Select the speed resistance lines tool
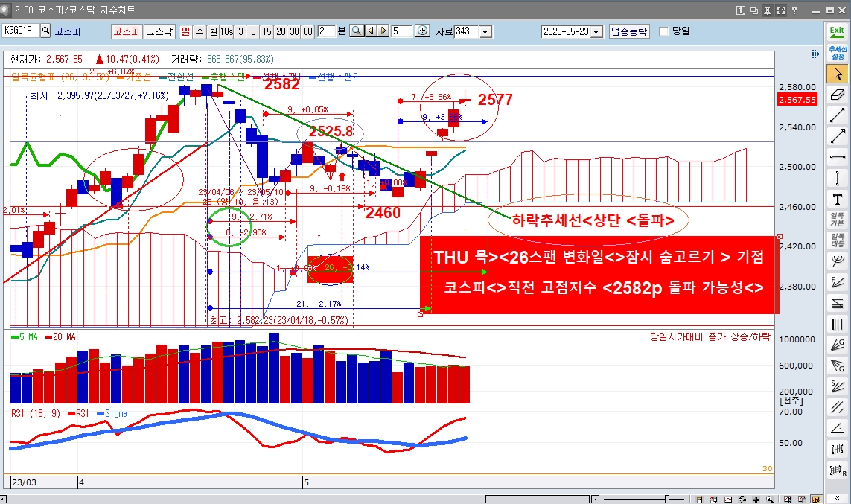 coord(837,303)
